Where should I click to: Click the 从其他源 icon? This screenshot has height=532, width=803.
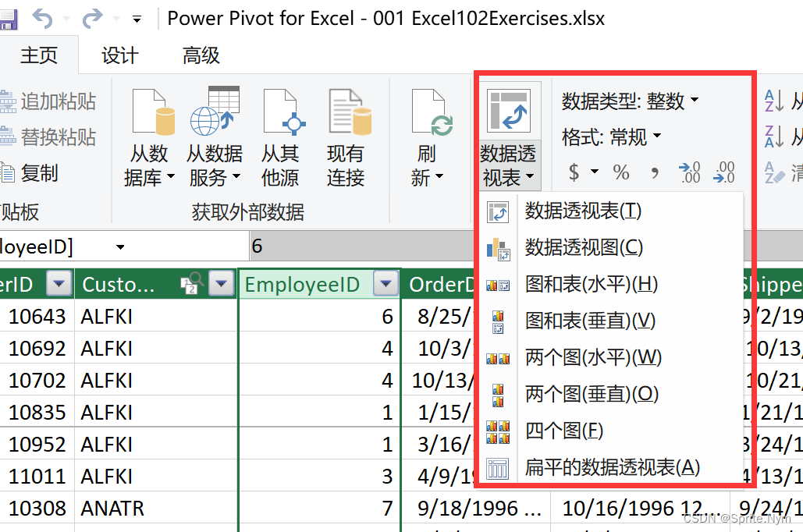pyautogui.click(x=284, y=111)
